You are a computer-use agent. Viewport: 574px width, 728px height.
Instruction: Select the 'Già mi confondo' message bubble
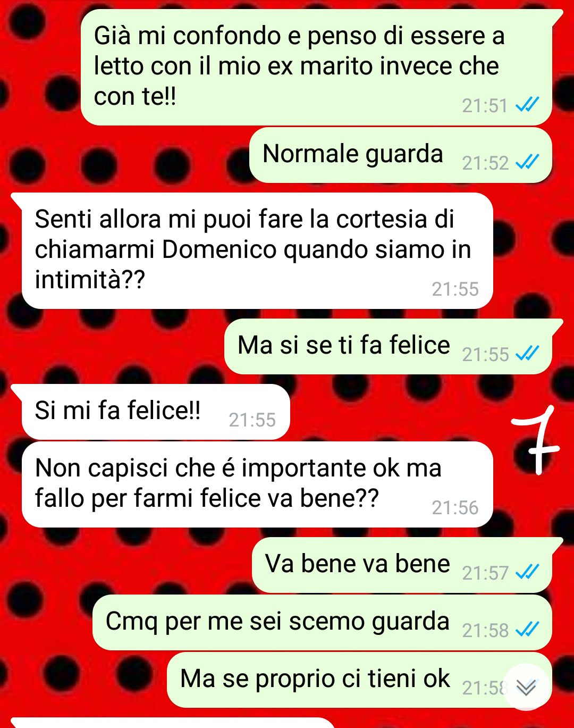pos(317,68)
